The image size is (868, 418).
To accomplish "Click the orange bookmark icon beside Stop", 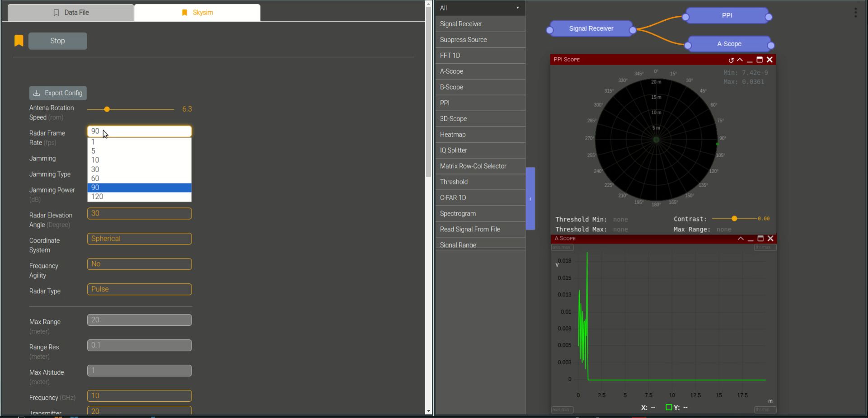I will click(x=19, y=41).
